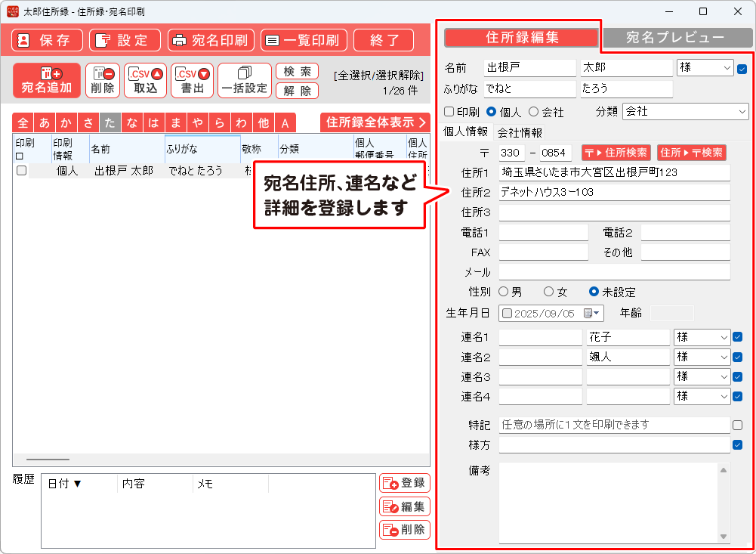The width and height of the screenshot is (756, 554).
Task: Switch to 会社情報 tab
Action: [x=520, y=132]
